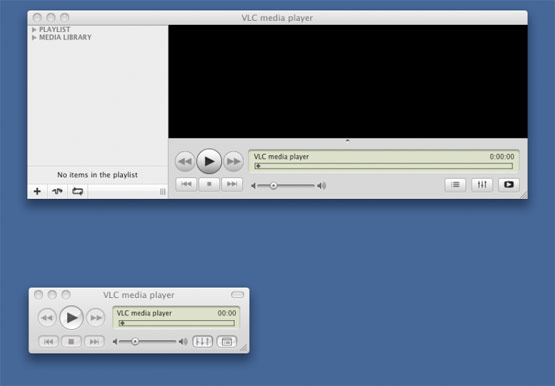Click the seek progress bar in small window
Viewport: 555px width, 386px height.
pyautogui.click(x=177, y=323)
